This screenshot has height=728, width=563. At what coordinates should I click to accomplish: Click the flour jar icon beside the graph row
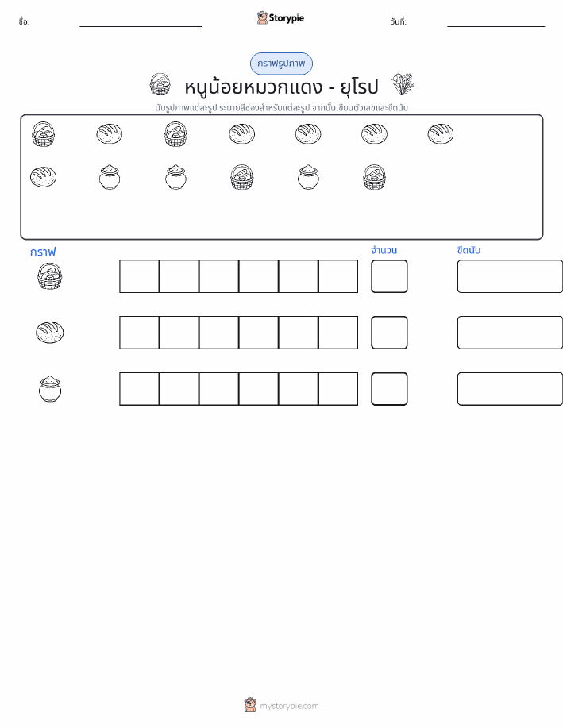[x=50, y=389]
